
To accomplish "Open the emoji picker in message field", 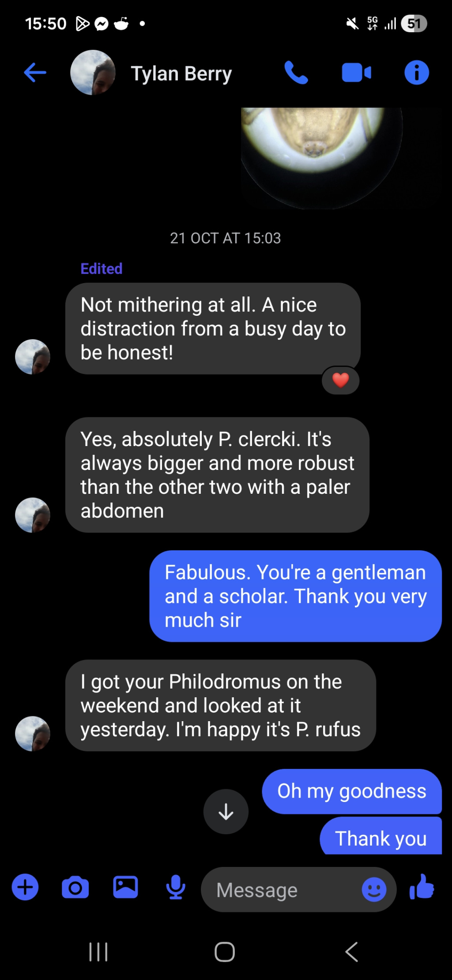I will (373, 889).
